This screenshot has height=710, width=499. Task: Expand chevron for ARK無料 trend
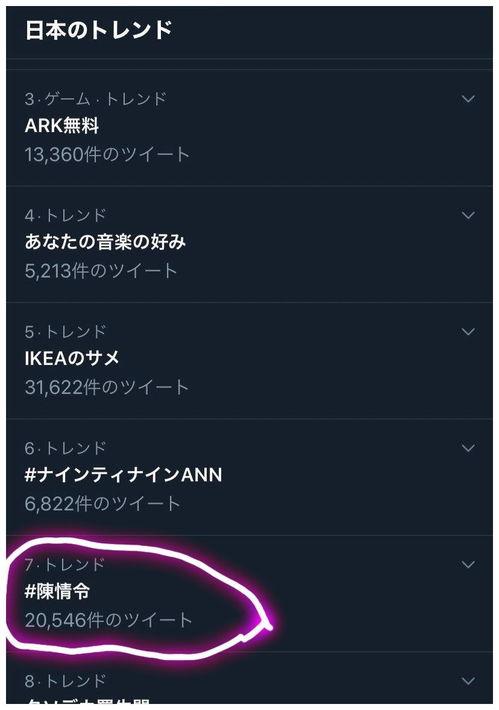(468, 99)
